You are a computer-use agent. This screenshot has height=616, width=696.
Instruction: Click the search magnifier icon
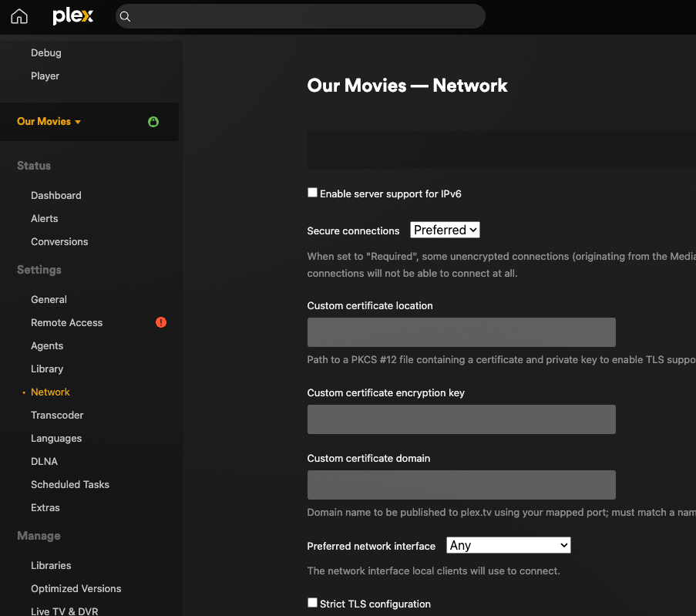click(126, 16)
